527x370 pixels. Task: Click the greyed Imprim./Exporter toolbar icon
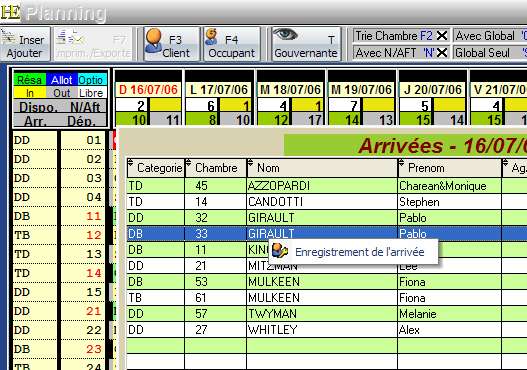[69, 37]
